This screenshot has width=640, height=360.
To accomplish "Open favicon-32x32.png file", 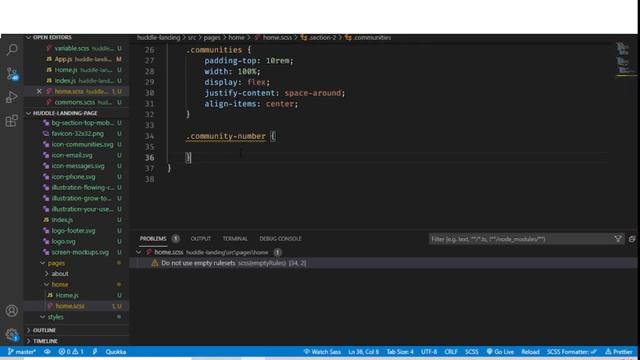I will coord(78,133).
